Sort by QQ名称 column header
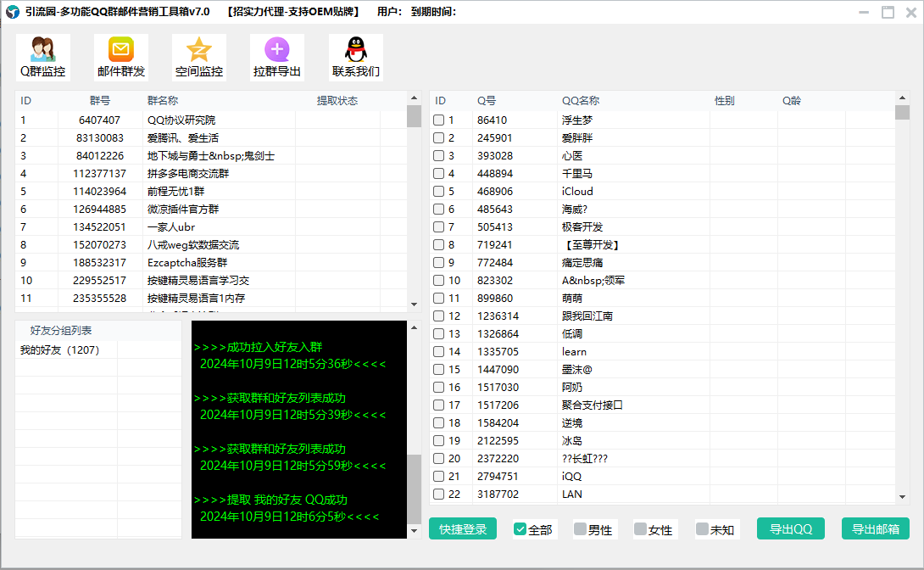 581,101
